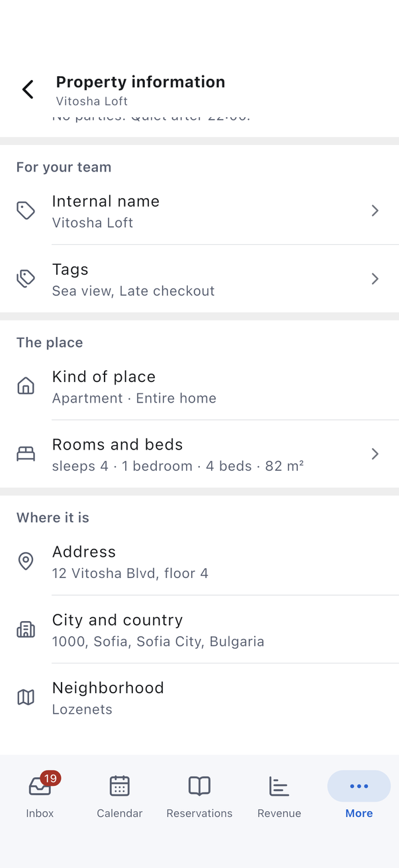Open the Inbox tab with 19 badge
Screen dimensions: 399x868
pos(40,795)
